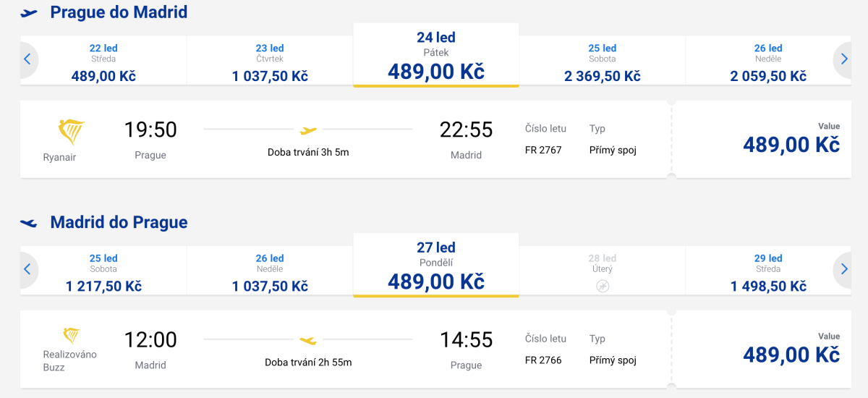Pick 26 led Neděle outbound for 2 059,50 Kč
The width and height of the screenshot is (868, 398).
pos(768,62)
